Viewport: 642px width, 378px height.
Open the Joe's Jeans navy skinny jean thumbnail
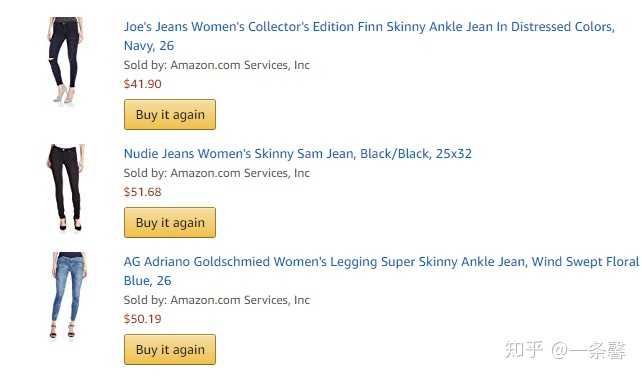click(x=66, y=60)
